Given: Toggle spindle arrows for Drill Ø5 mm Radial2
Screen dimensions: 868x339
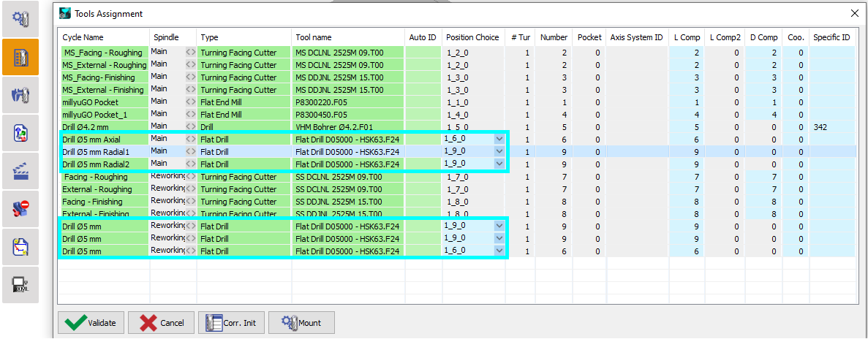Looking at the screenshot, I should click(190, 164).
